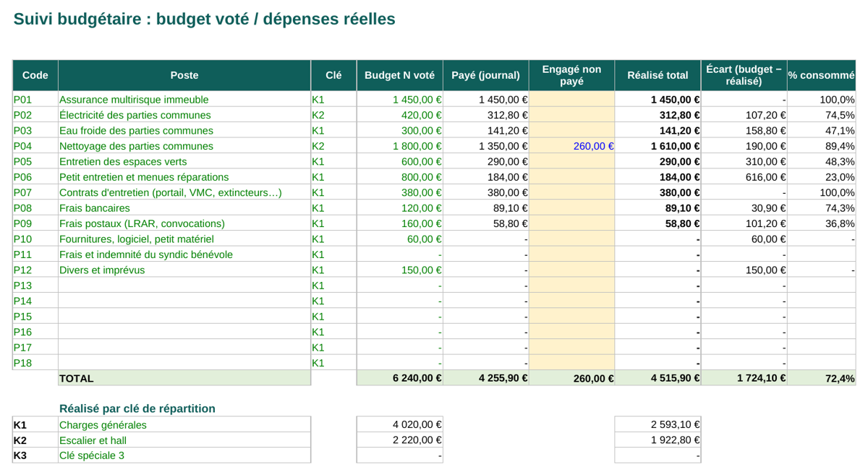This screenshot has height=475, width=868.
Task: Click the title 'Suivi budgétaire' heading
Action: click(x=205, y=20)
